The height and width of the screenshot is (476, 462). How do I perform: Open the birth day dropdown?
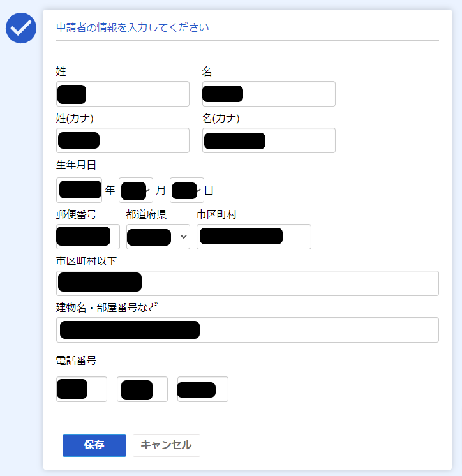tap(187, 190)
